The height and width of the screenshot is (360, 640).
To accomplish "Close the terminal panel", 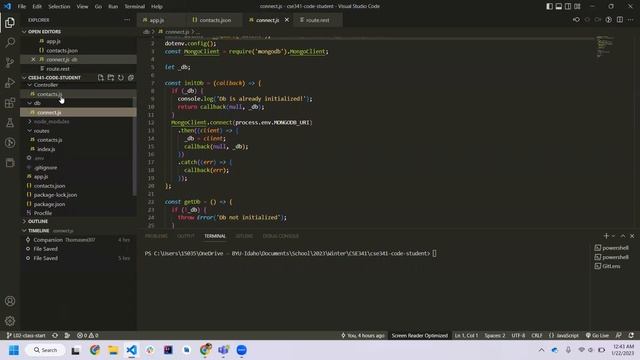I will pyautogui.click(x=632, y=236).
